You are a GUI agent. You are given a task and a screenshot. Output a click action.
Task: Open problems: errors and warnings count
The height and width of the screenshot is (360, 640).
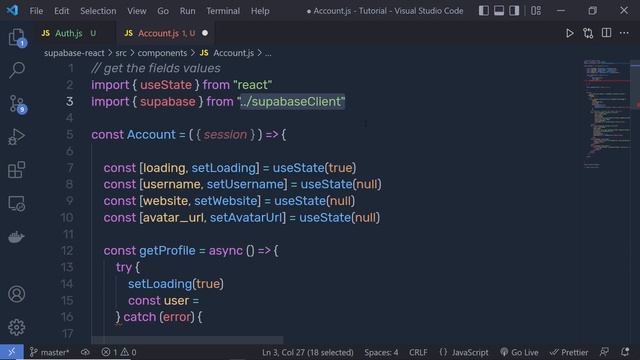point(119,352)
